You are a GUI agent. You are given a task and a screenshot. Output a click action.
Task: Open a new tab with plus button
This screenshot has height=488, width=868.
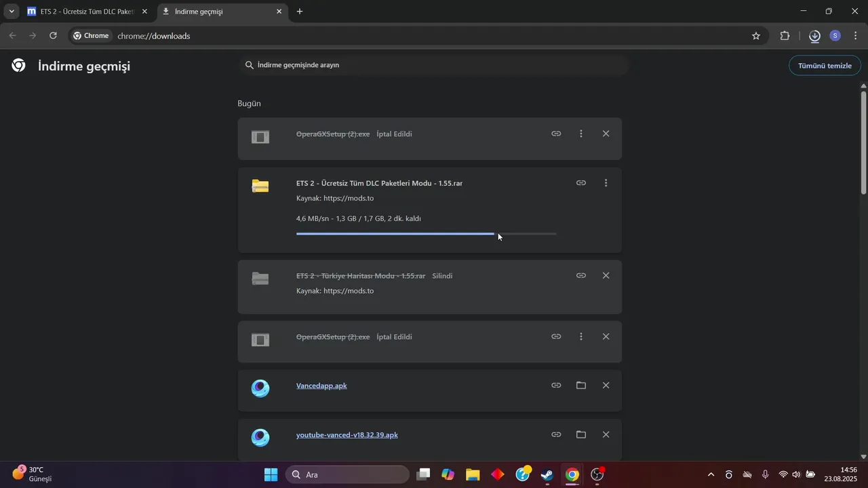point(300,12)
